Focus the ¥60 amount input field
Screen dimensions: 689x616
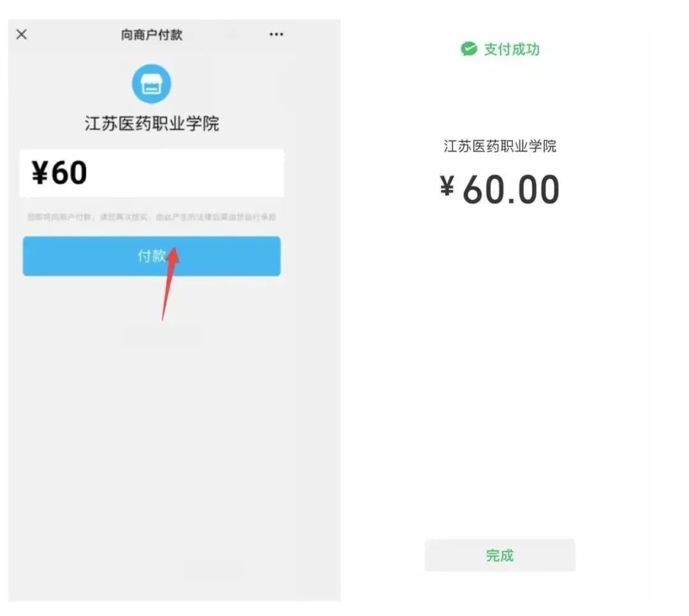click(x=152, y=173)
